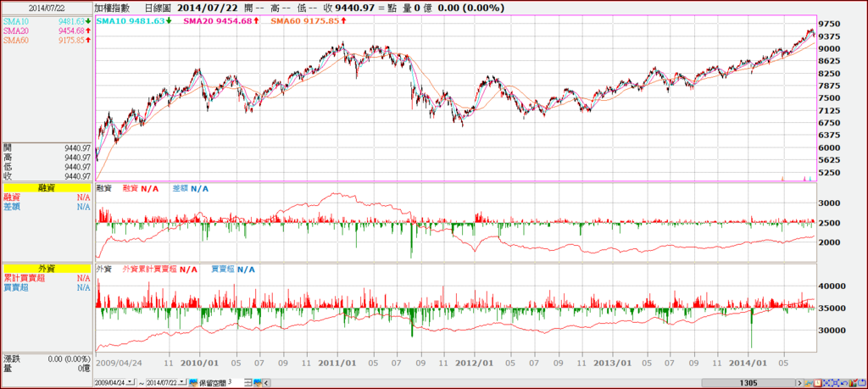Open the start date 2009/04/24 dropdown
Viewport: 868px width, 389px height.
(130, 382)
